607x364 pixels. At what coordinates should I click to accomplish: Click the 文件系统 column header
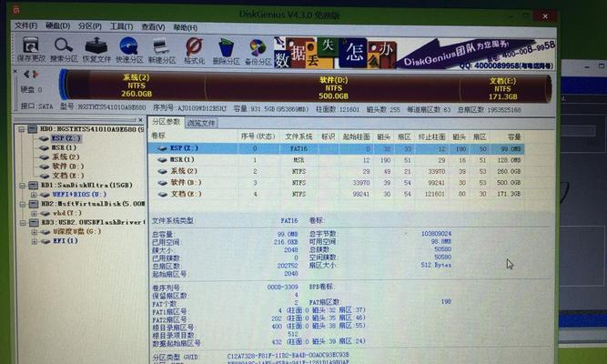[298, 136]
